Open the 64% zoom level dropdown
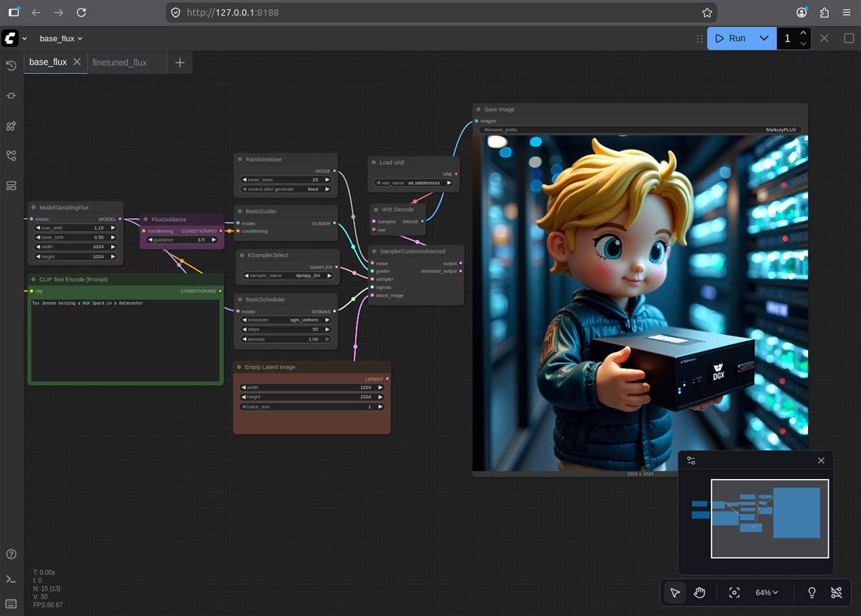The image size is (861, 616). pos(767,592)
